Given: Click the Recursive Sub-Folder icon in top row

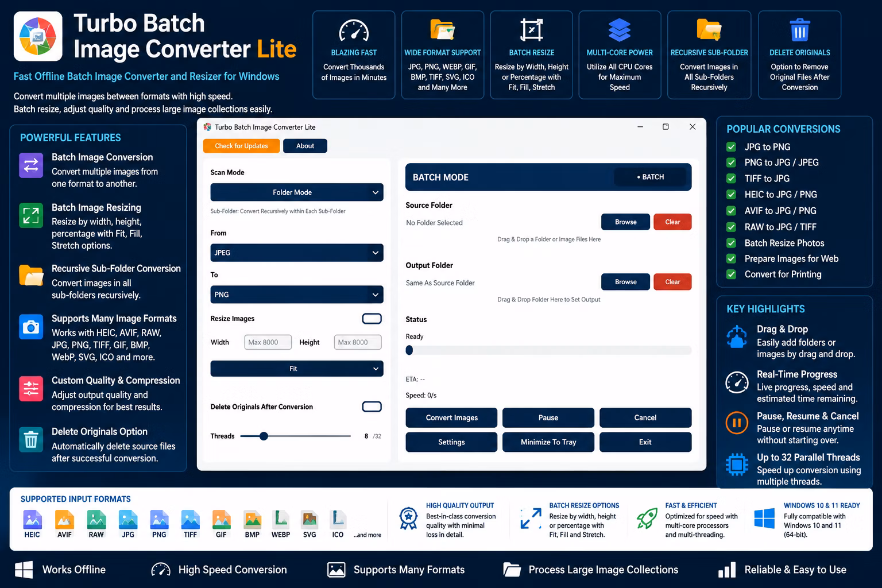Looking at the screenshot, I should [709, 29].
